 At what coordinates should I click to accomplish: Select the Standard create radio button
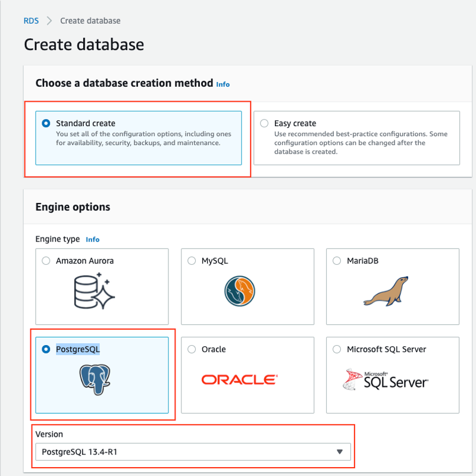(46, 123)
